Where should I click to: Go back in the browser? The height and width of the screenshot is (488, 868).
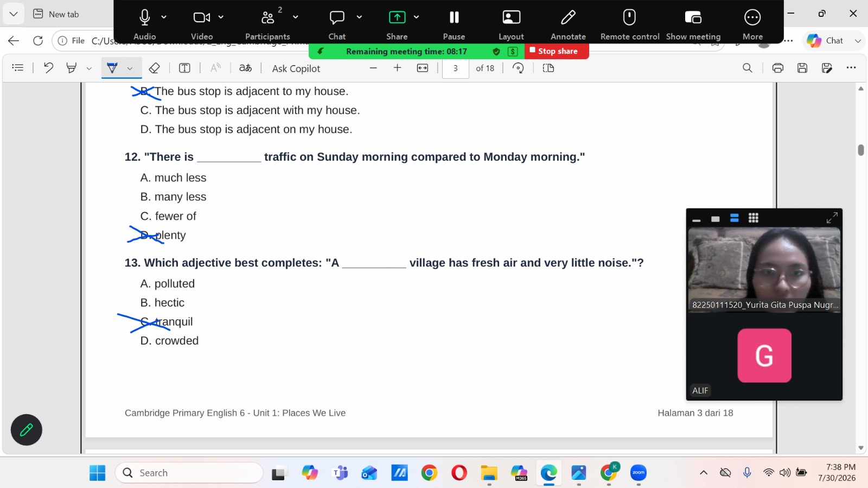click(x=14, y=40)
